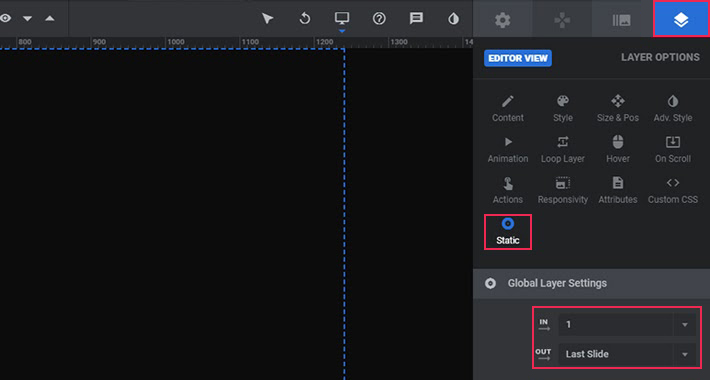Image resolution: width=710 pixels, height=380 pixels.
Task: Expand the IN slide dropdown
Action: (x=627, y=325)
